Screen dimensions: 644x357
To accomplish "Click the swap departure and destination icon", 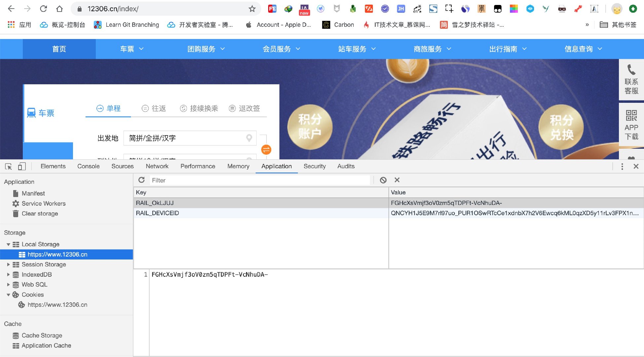I will point(266,149).
